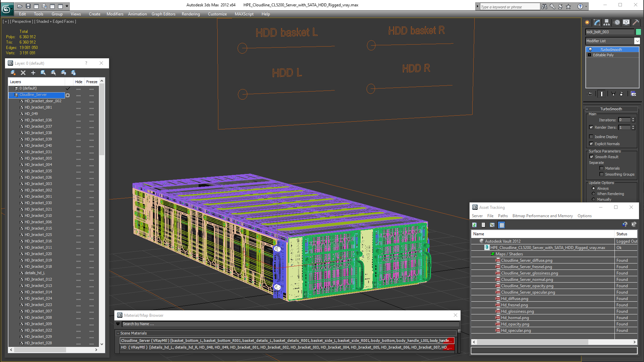Screen dimensions: 644x362
Task: Click Remove Modifier trash icon below stack
Action: [x=622, y=94]
